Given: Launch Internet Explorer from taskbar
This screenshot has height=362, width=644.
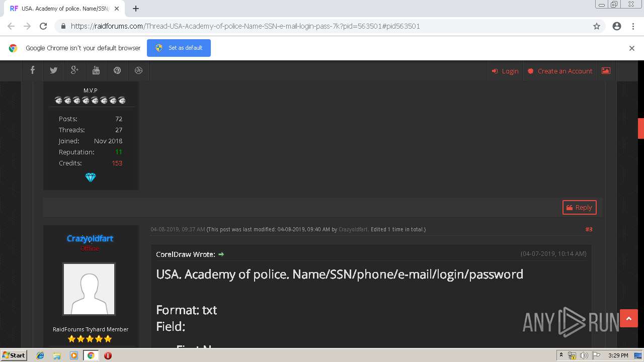Looking at the screenshot, I should coord(40,355).
